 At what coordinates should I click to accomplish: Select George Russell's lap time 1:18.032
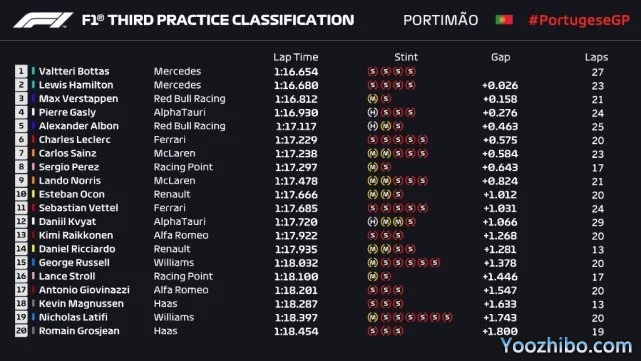pyautogui.click(x=296, y=263)
